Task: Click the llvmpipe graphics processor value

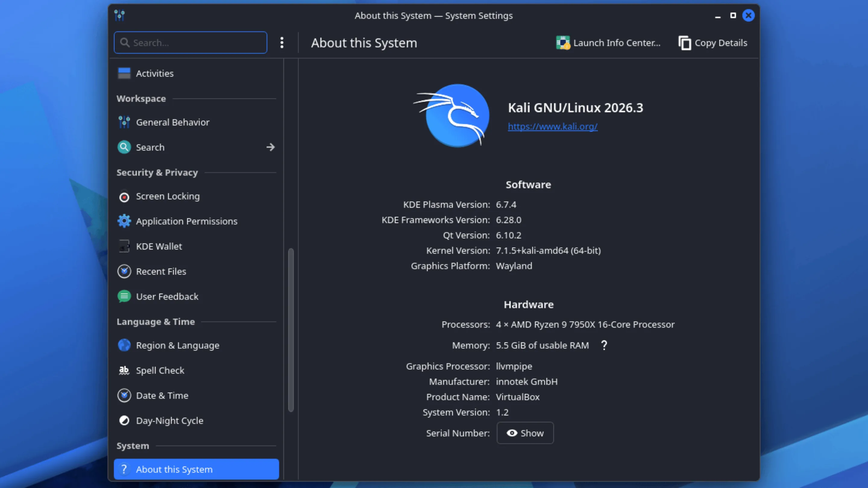Action: click(x=514, y=366)
